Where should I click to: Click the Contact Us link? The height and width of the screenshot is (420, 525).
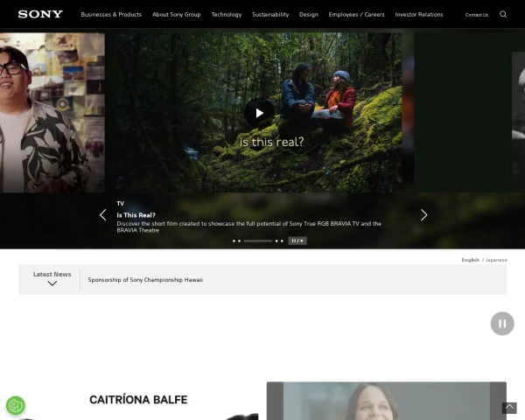(x=477, y=15)
